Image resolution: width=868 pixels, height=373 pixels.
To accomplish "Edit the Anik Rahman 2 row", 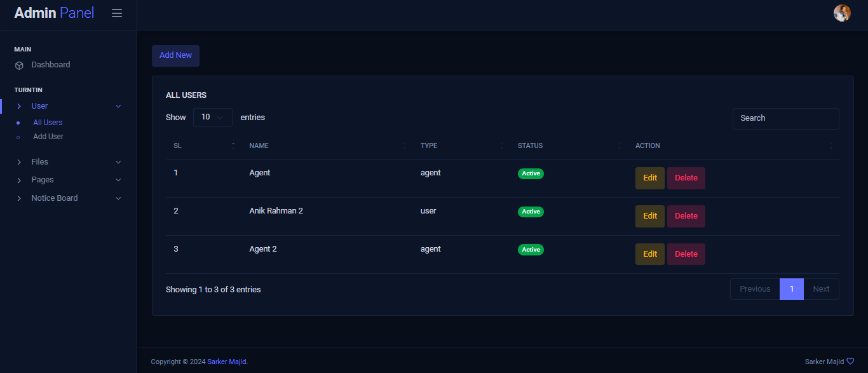I will (650, 216).
